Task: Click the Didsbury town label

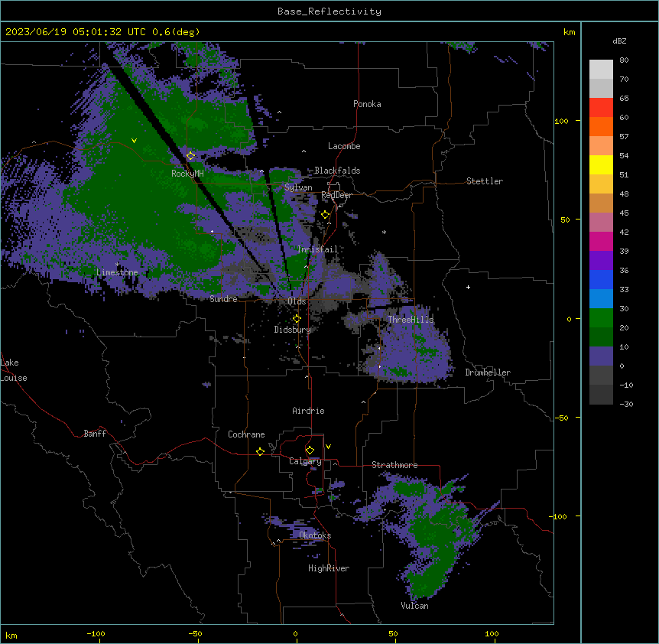Action: (x=293, y=330)
